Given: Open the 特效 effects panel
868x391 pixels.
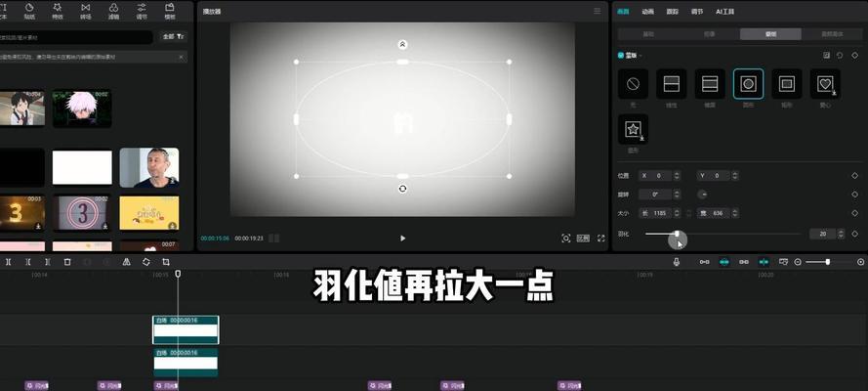Looking at the screenshot, I should click(x=57, y=11).
